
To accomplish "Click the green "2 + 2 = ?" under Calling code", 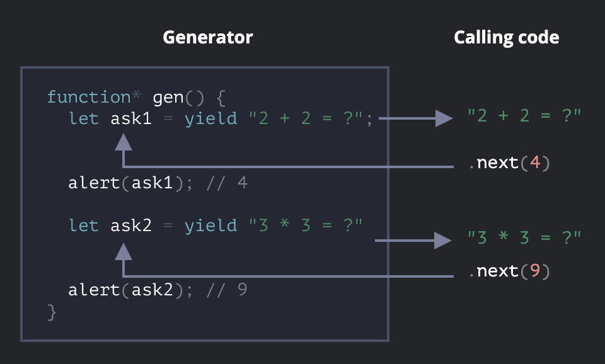I will (x=524, y=115).
